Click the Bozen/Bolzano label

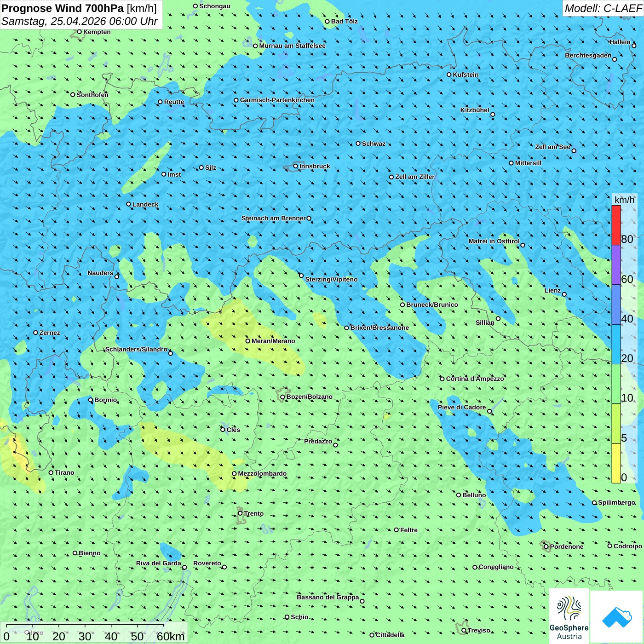coord(309,397)
